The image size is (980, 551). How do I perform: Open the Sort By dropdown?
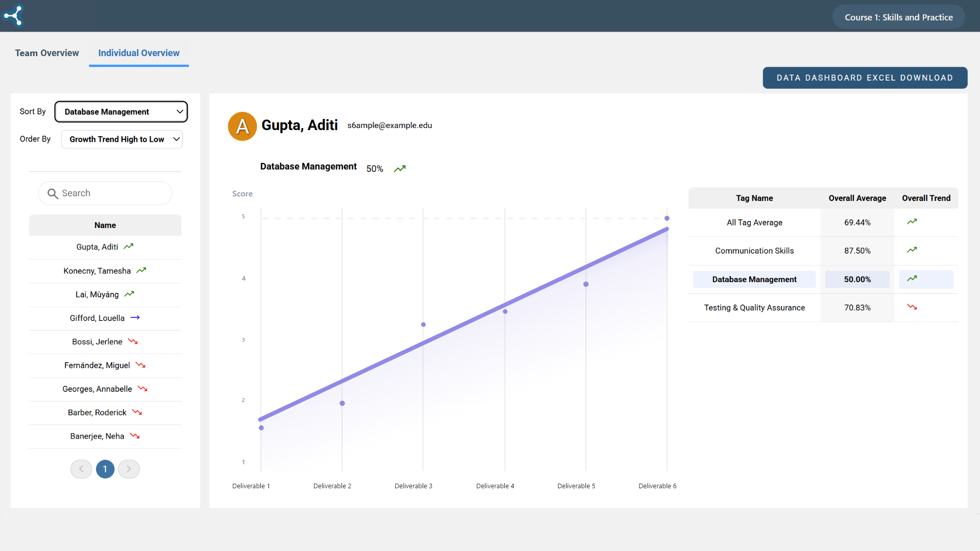click(x=121, y=112)
